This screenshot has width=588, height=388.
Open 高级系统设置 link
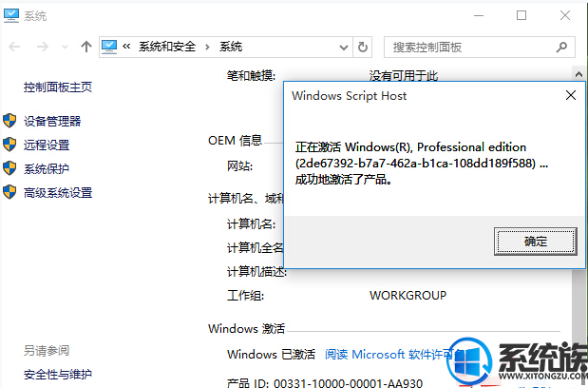coord(58,192)
